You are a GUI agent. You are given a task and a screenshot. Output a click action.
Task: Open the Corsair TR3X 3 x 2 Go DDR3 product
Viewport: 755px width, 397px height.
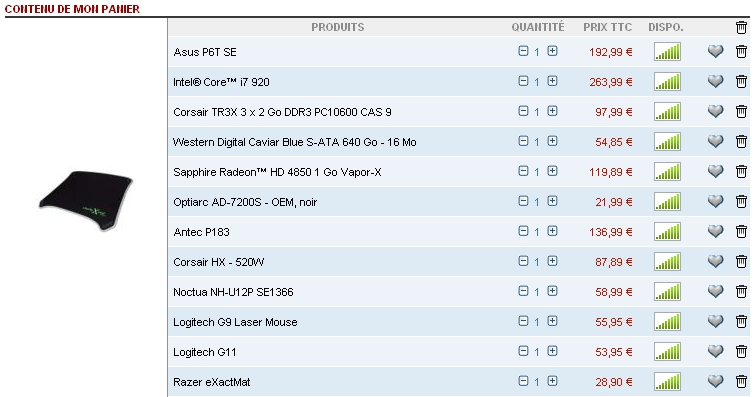point(282,112)
